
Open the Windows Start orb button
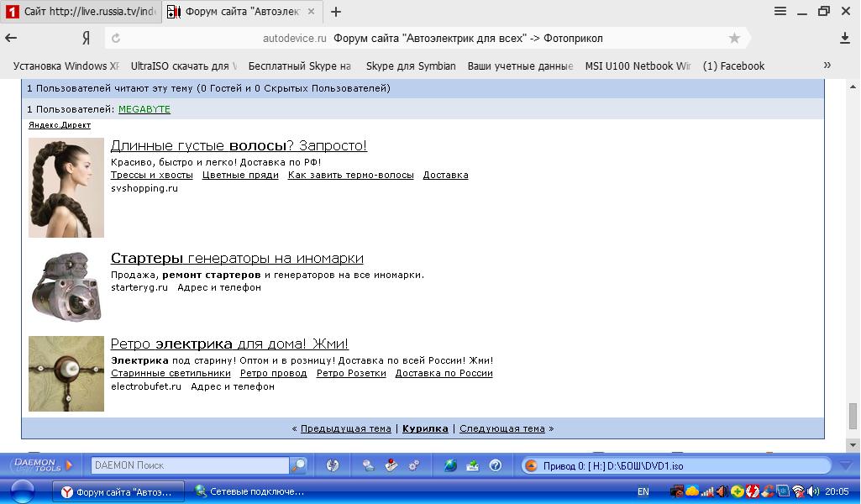click(23, 491)
